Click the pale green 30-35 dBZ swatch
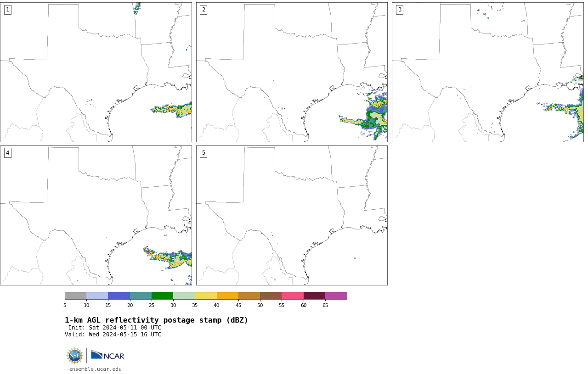Screen dimensions: 588x374 coord(184,296)
